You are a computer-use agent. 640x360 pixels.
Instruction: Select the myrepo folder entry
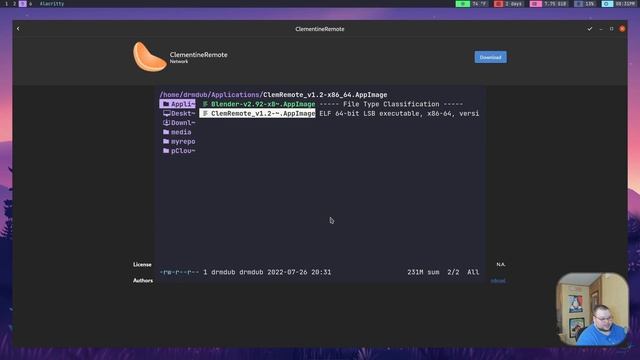pyautogui.click(x=179, y=142)
